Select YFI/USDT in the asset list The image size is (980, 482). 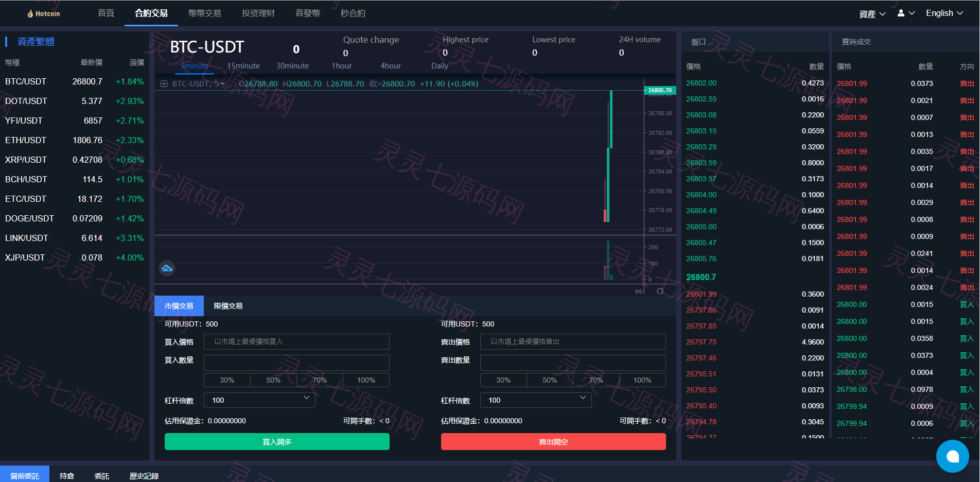point(75,120)
